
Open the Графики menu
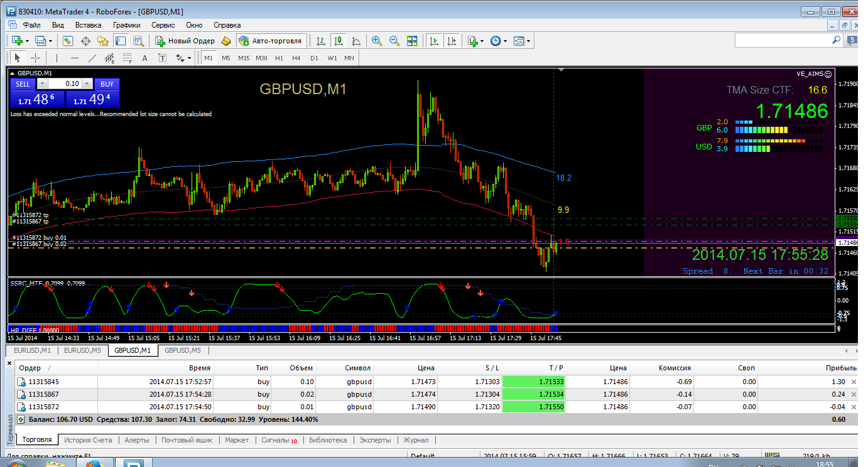(x=126, y=25)
